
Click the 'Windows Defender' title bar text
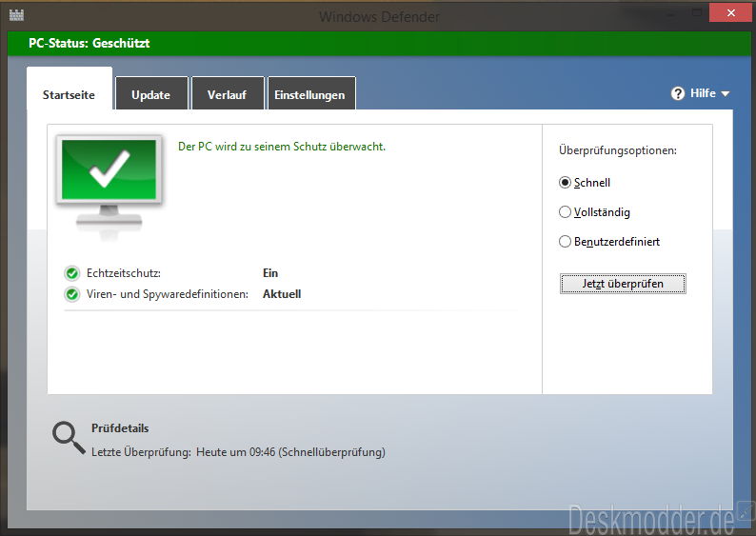coord(380,17)
